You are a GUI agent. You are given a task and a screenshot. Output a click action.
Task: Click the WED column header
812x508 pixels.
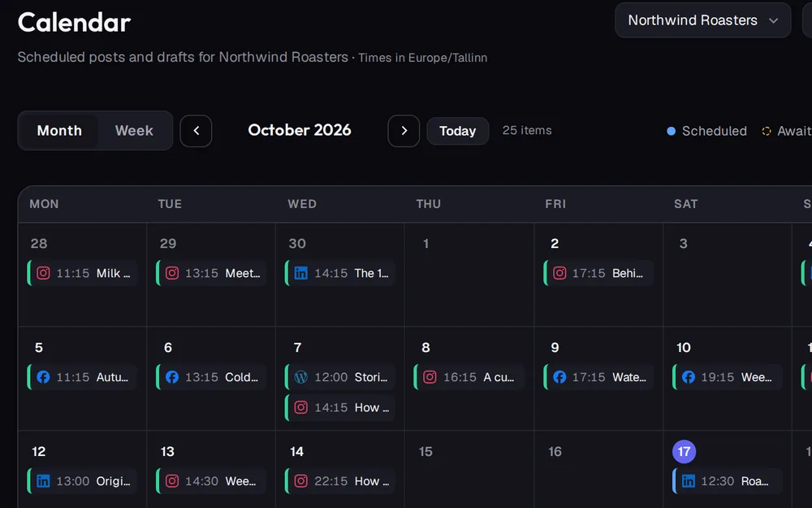coord(302,204)
